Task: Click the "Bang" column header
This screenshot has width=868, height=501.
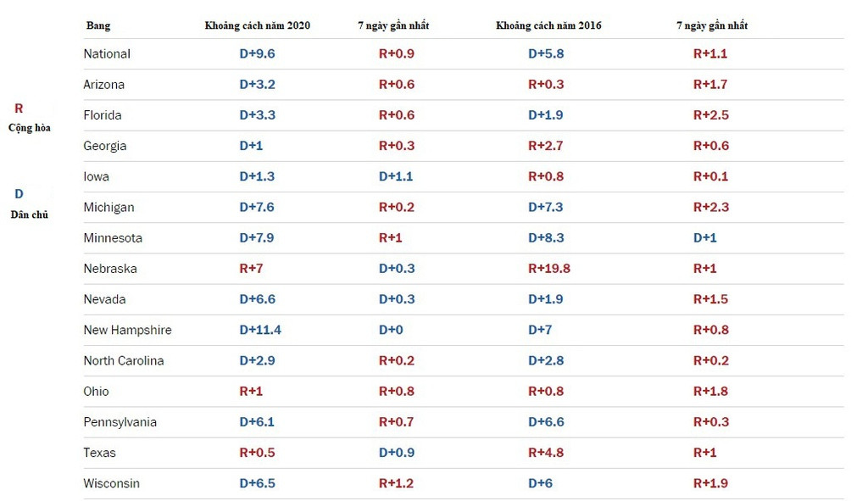Action: [x=98, y=25]
